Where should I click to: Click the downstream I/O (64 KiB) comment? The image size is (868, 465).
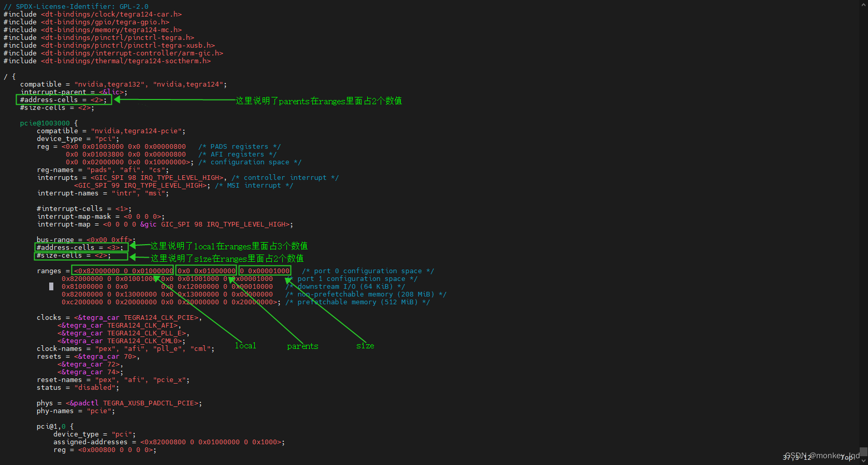345,287
